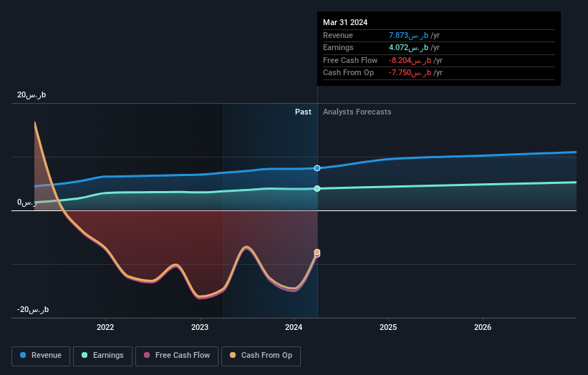This screenshot has height=375, width=588.
Task: Click the tooltip Cash From Op row label
Action: [348, 73]
